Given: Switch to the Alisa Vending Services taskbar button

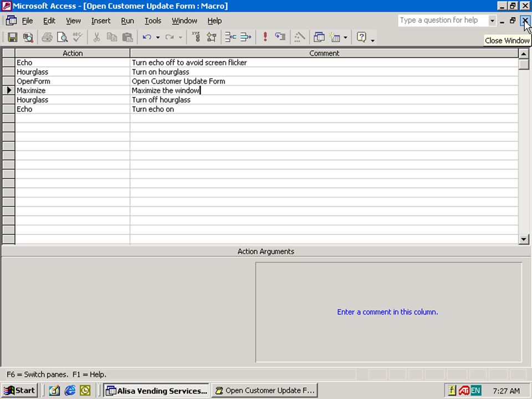Looking at the screenshot, I should coord(156,391).
